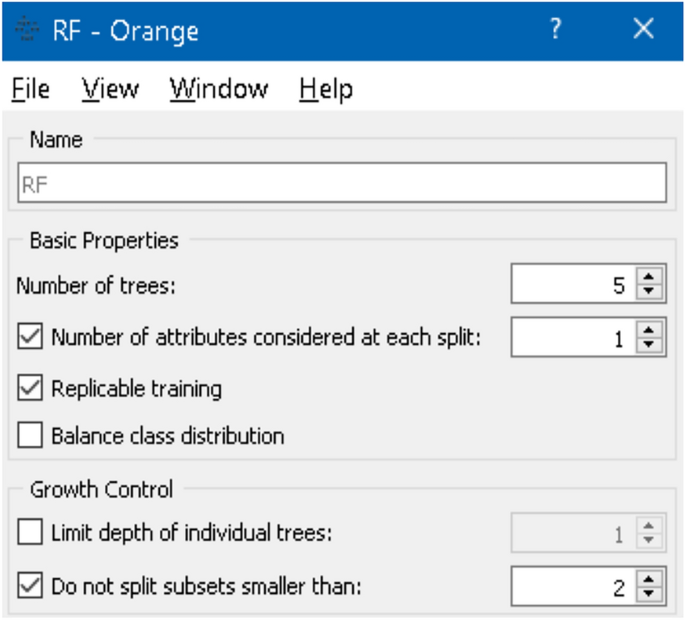Disable Replicable training checkbox
685x620 pixels.
[x=31, y=388]
